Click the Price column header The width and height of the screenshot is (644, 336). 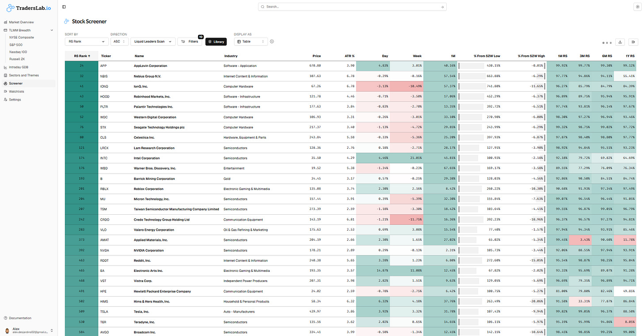click(317, 56)
